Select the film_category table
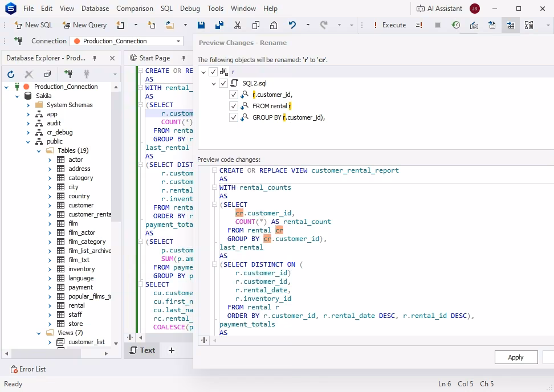The image size is (554, 392). (87, 242)
